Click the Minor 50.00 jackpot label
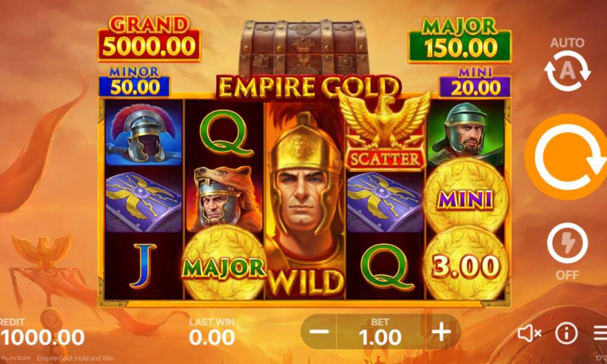607x364 pixels. [134, 81]
